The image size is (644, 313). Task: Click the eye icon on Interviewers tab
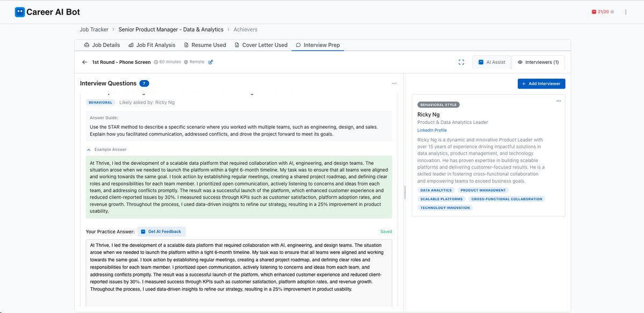pyautogui.click(x=520, y=62)
